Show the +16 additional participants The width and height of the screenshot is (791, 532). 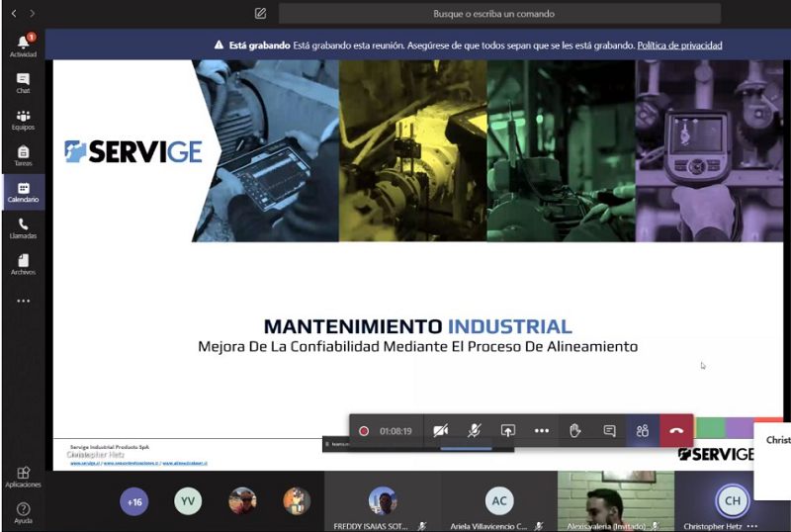pos(134,502)
